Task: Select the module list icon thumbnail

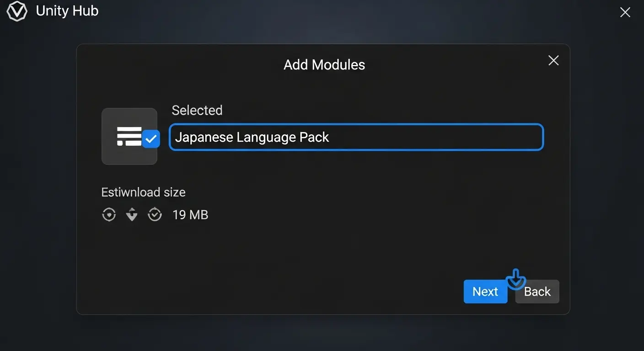Action: coord(129,136)
